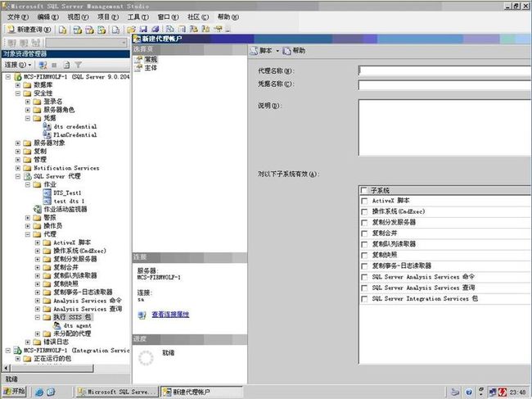This screenshot has height=399, width=532.
Task: Open the 编辑 menu
Action: [x=47, y=16]
